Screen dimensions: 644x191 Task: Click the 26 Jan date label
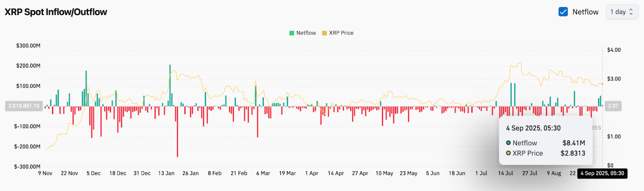pos(190,173)
